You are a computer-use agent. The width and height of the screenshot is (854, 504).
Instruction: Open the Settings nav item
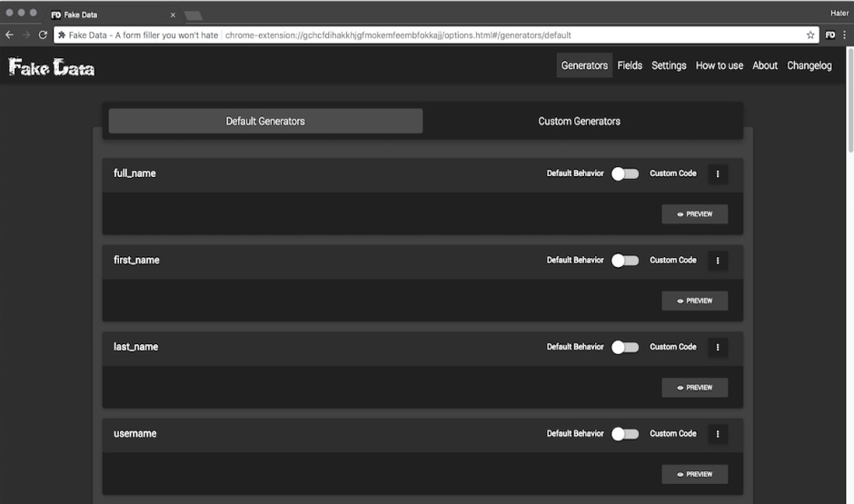pos(669,65)
